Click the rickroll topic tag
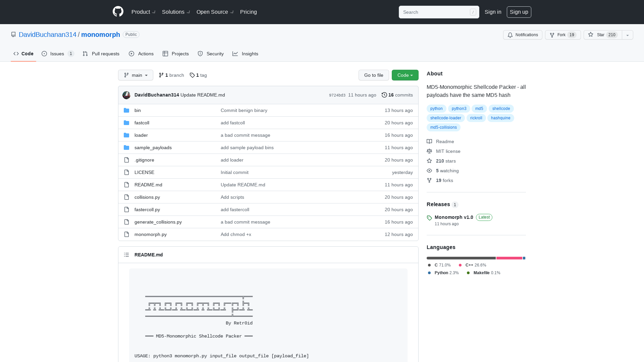Image resolution: width=644 pixels, height=362 pixels. pos(476,118)
